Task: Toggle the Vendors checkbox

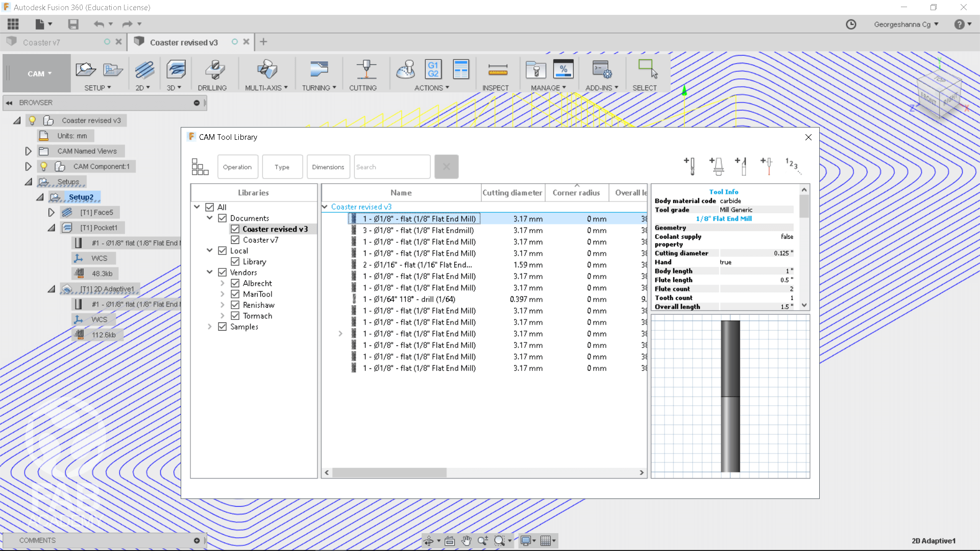Action: click(x=222, y=272)
